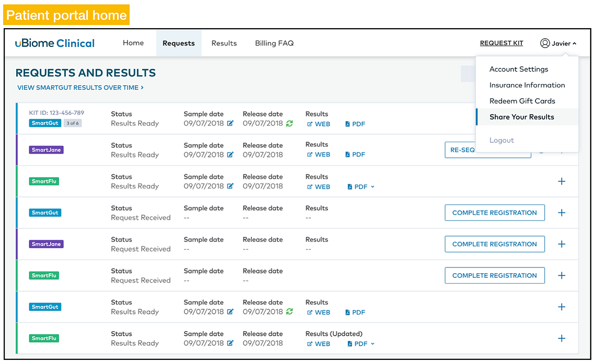
Task: Complete registration for SmartGut request
Action: coord(495,213)
